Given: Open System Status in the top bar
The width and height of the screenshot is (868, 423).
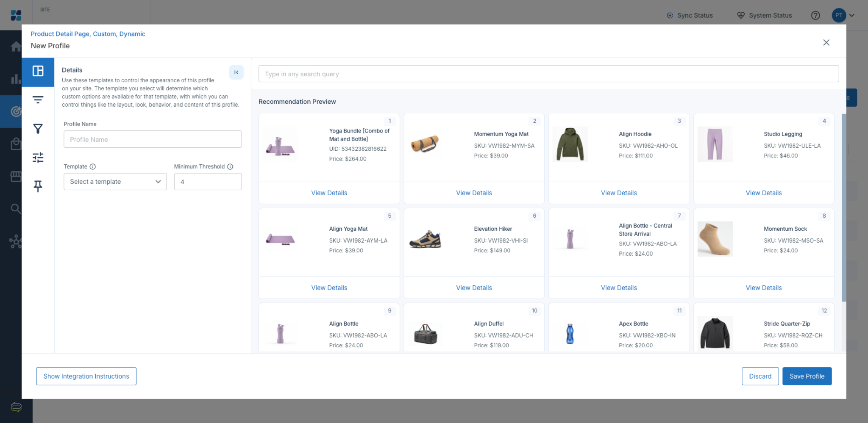Looking at the screenshot, I should [x=765, y=15].
